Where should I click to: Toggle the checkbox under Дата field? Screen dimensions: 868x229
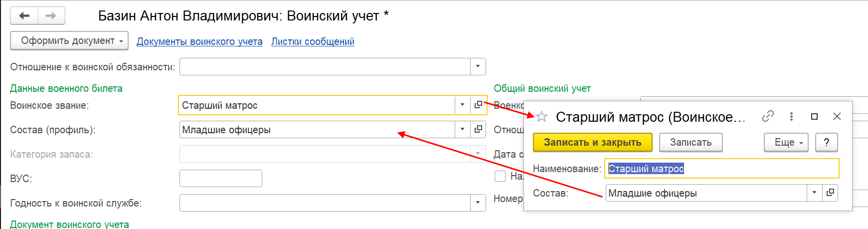tap(500, 176)
